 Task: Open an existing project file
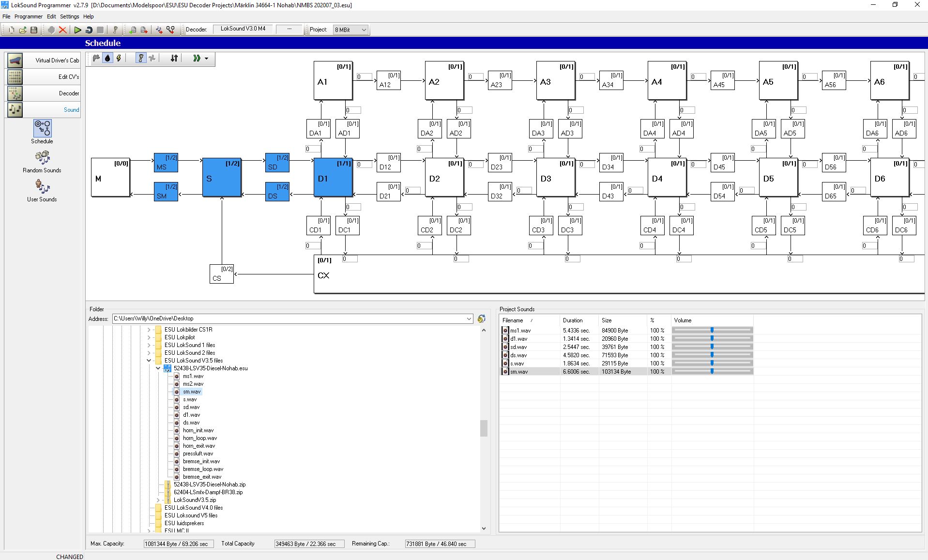[23, 30]
